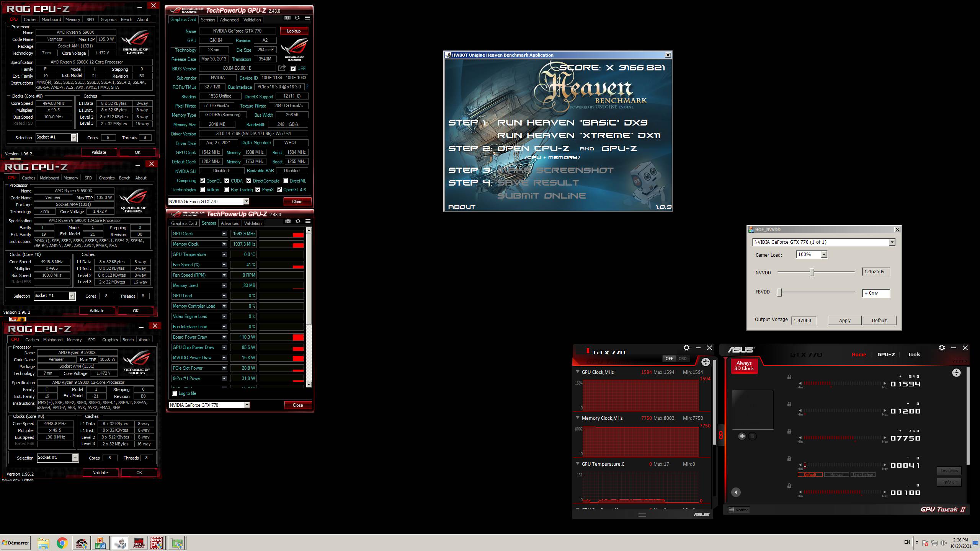Open settings gear in GTX 770 monitor window
980x551 pixels.
[686, 348]
